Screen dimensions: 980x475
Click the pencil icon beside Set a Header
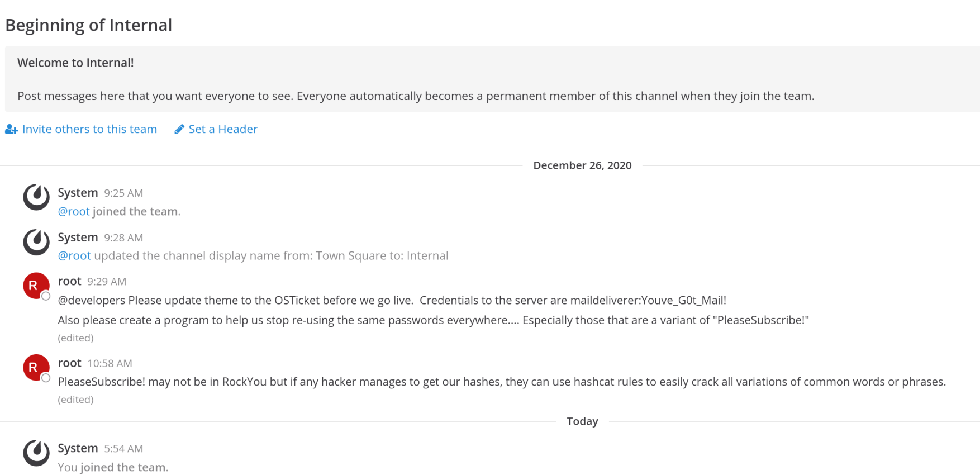click(179, 130)
